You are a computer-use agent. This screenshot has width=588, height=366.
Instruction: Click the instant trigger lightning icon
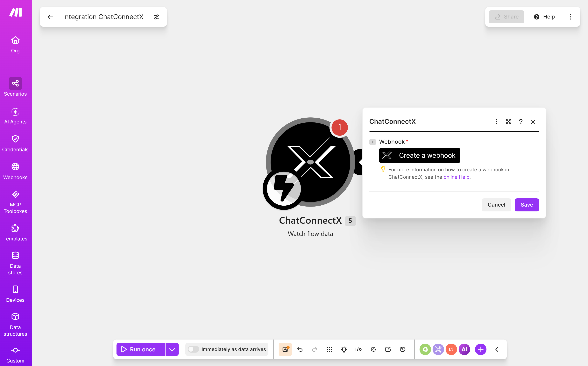[284, 189]
